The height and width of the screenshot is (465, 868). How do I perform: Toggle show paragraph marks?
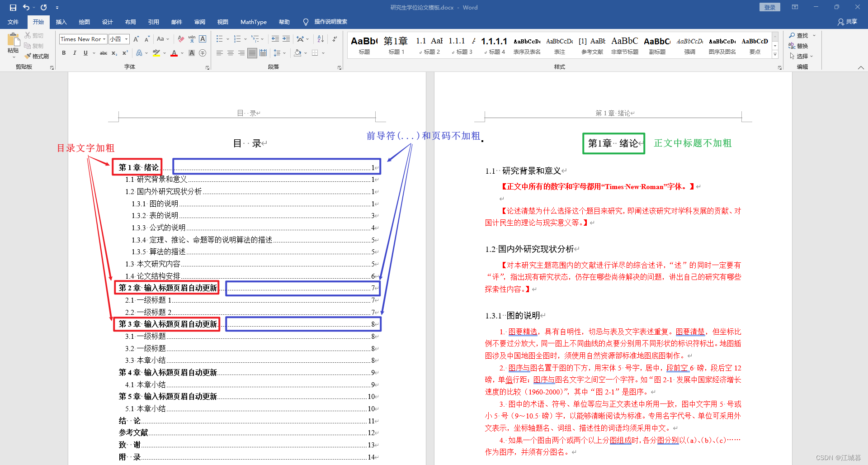(335, 39)
